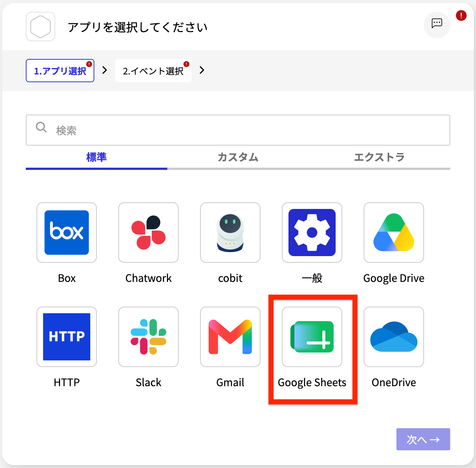Select the HTTP app icon
The image size is (476, 468).
[67, 337]
